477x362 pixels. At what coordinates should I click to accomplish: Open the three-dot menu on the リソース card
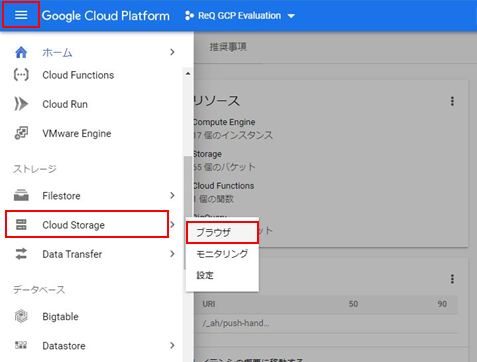click(452, 101)
